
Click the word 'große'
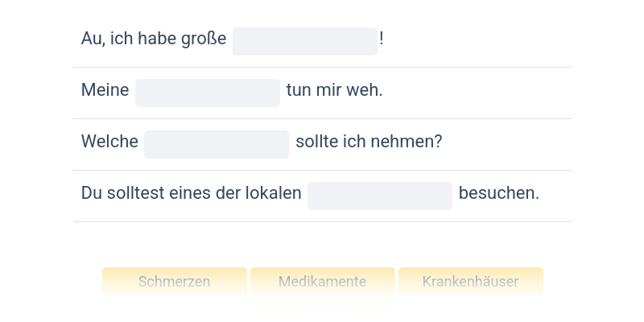coord(204,39)
